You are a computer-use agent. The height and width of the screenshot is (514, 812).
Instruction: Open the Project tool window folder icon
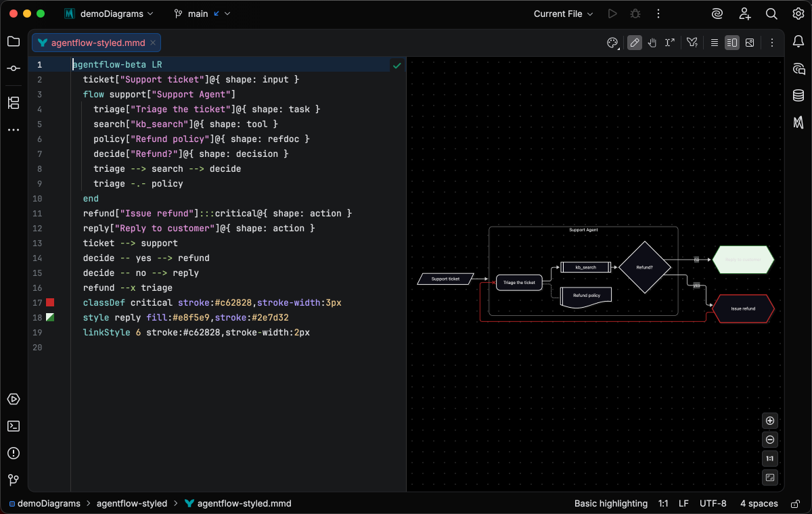[14, 41]
